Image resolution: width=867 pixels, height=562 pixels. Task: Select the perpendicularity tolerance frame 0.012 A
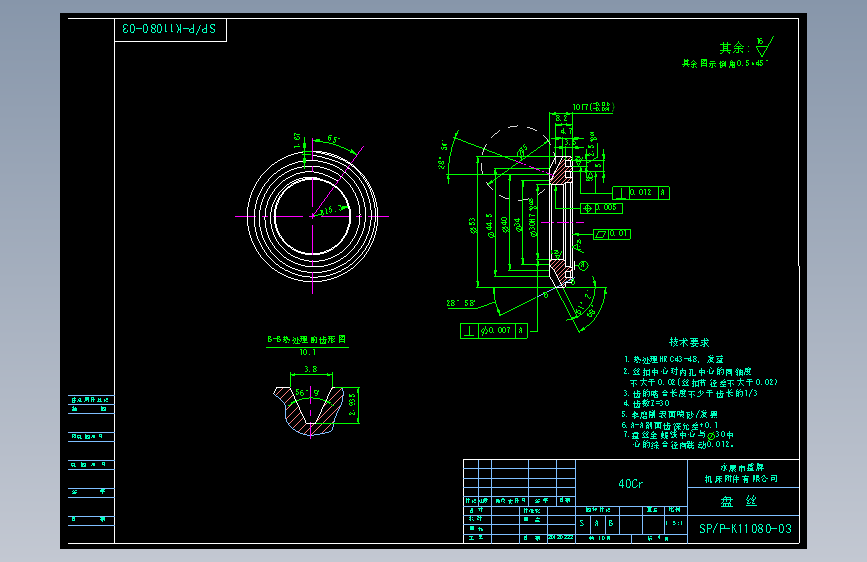tap(641, 192)
